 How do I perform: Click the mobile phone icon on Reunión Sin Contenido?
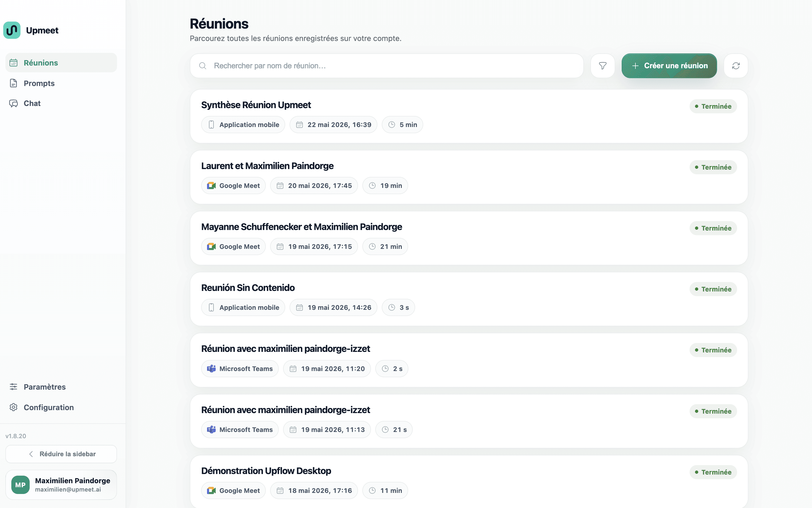[211, 307]
